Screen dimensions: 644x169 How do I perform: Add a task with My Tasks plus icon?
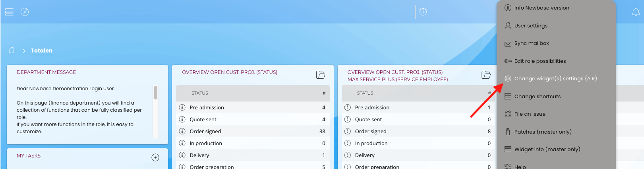155,157
